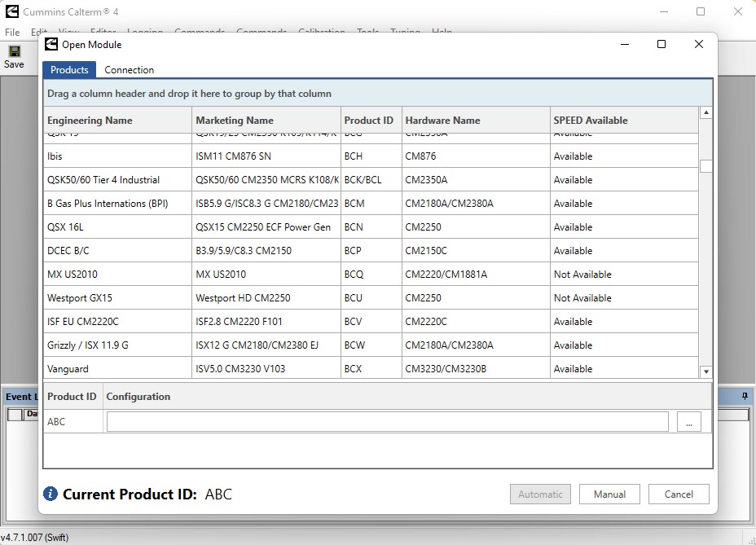Screen dimensions: 756x545
Task: Click the vertical scrollbar thumb in products grid
Action: pyautogui.click(x=705, y=166)
